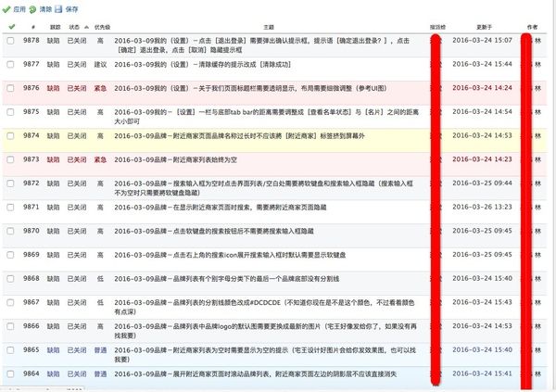Select the checkbox of issue 9876
This screenshot has width=556, height=392.
tap(10, 88)
